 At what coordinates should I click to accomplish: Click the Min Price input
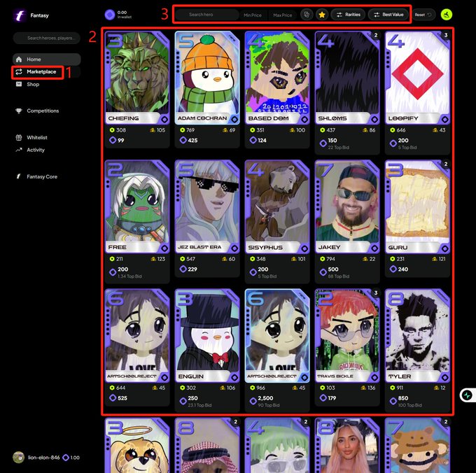pos(253,15)
